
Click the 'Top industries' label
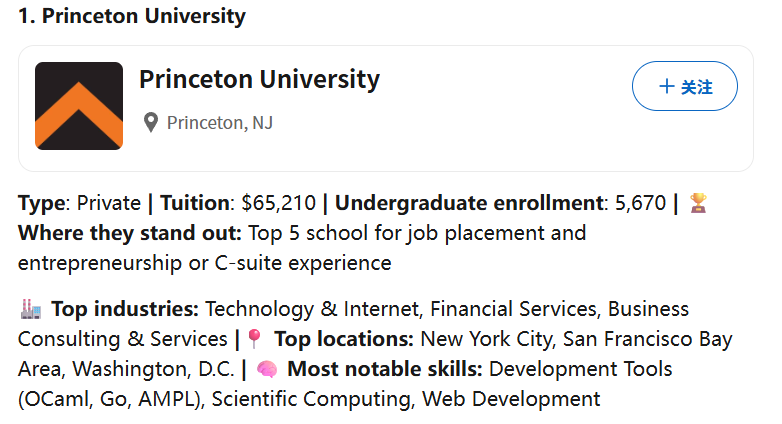(x=125, y=309)
